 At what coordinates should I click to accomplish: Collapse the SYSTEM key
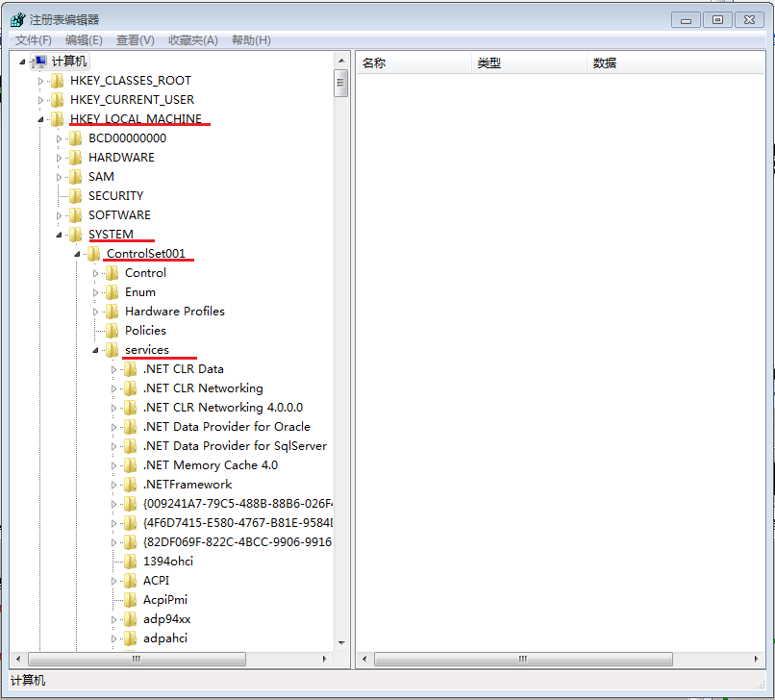(59, 235)
